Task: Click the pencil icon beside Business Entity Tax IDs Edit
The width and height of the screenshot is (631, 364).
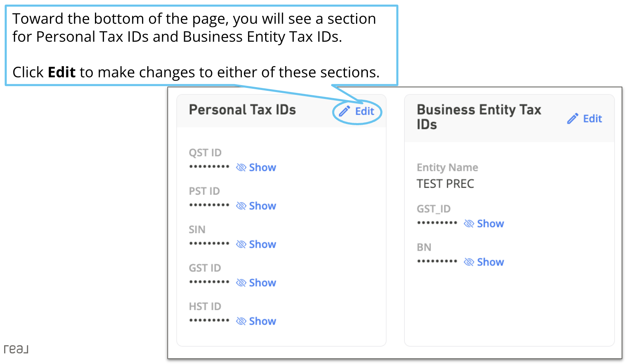Action: tap(572, 118)
